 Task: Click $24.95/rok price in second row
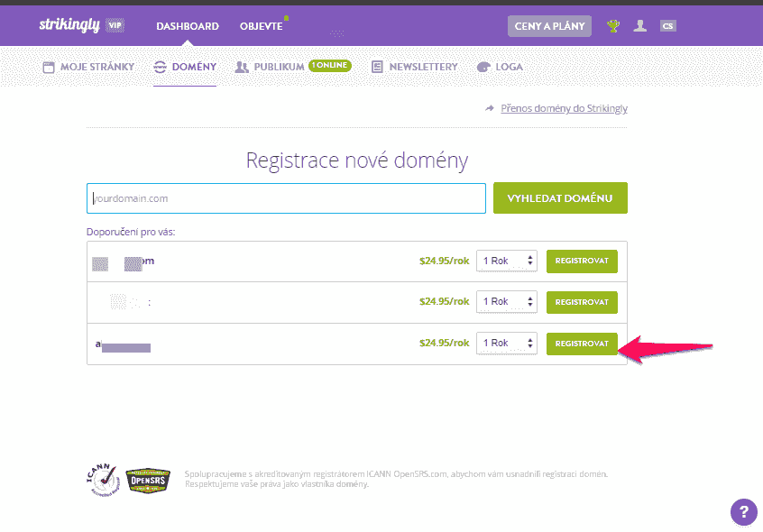[445, 302]
